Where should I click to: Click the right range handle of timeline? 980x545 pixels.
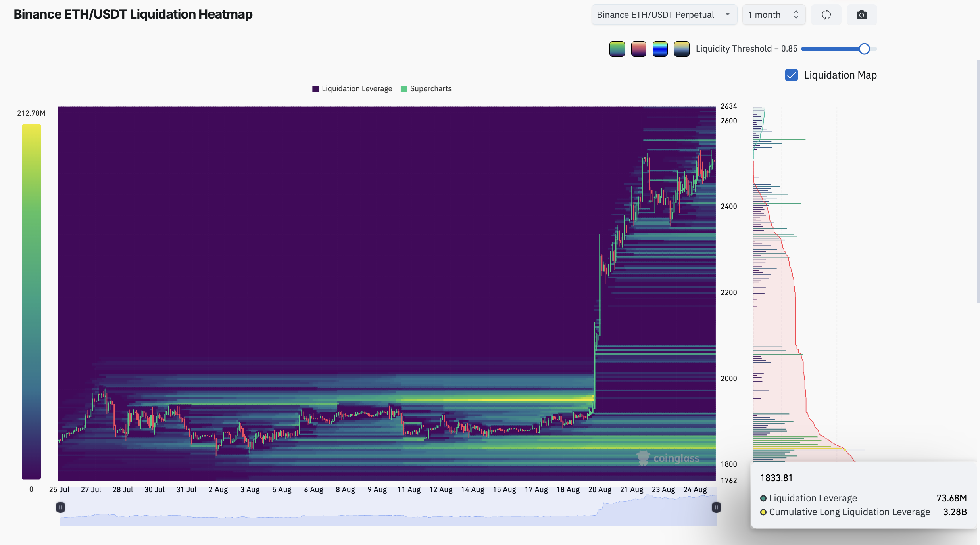pos(716,507)
